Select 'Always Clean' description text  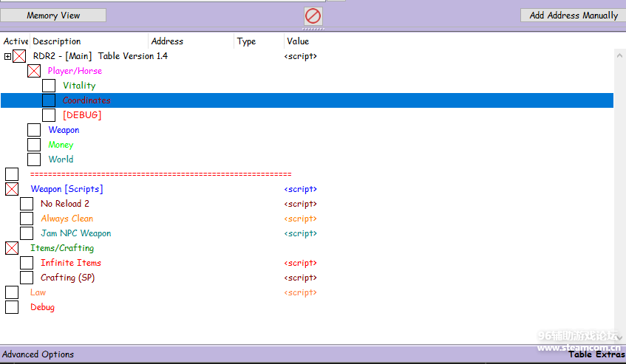coord(67,219)
